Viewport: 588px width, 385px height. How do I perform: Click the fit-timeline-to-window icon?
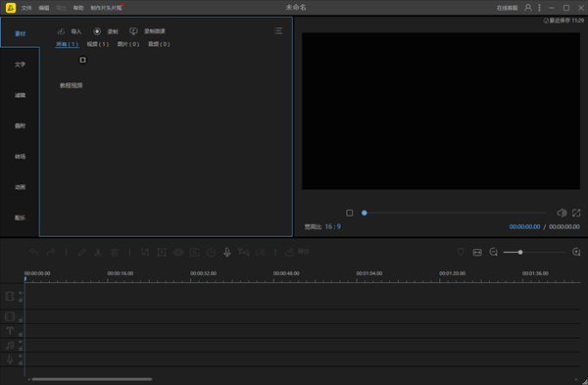477,253
